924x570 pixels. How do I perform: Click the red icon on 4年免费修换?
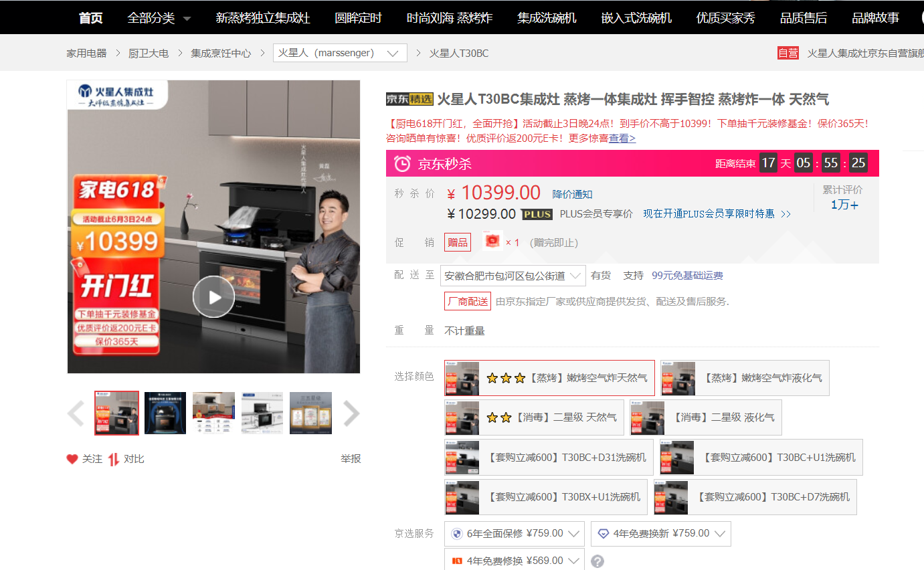457,561
